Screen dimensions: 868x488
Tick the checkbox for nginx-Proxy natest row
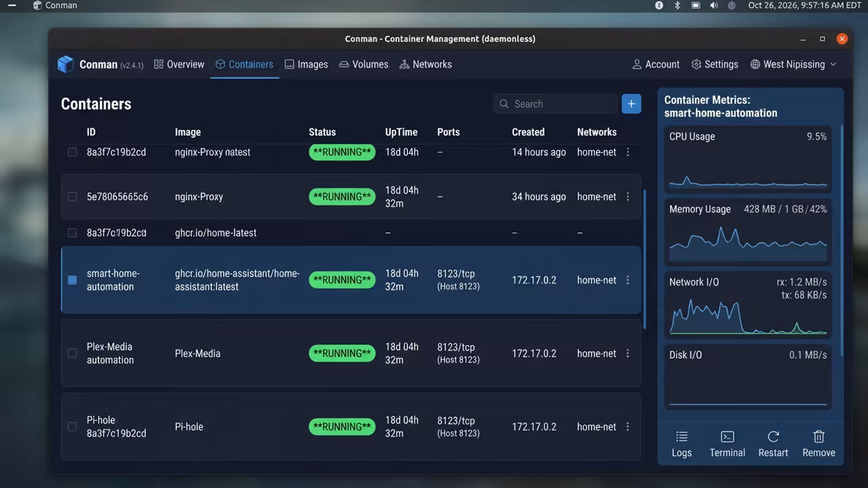click(73, 152)
